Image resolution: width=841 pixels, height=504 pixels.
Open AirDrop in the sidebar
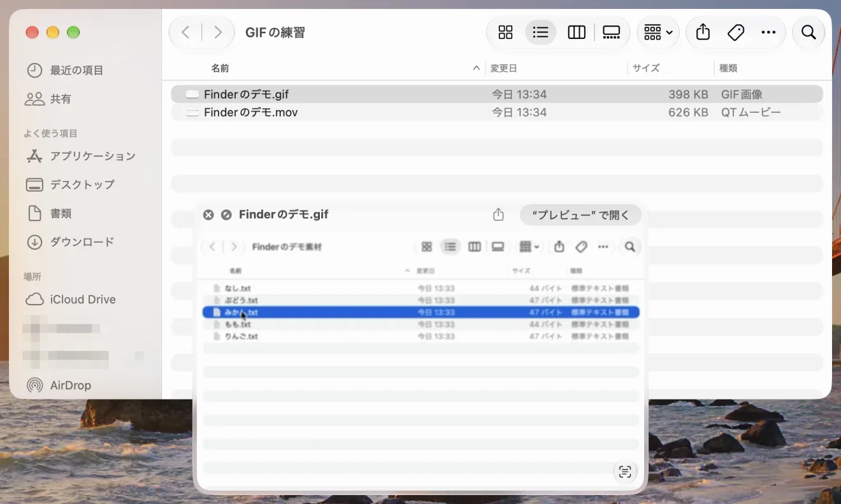point(59,385)
